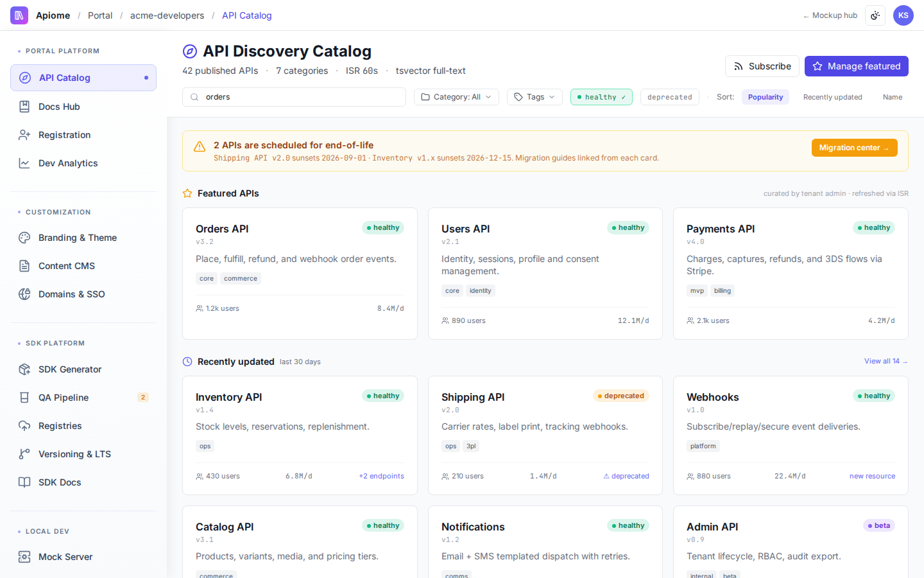This screenshot has height=578, width=924.
Task: Open the Payments API card title
Action: pyautogui.click(x=721, y=229)
